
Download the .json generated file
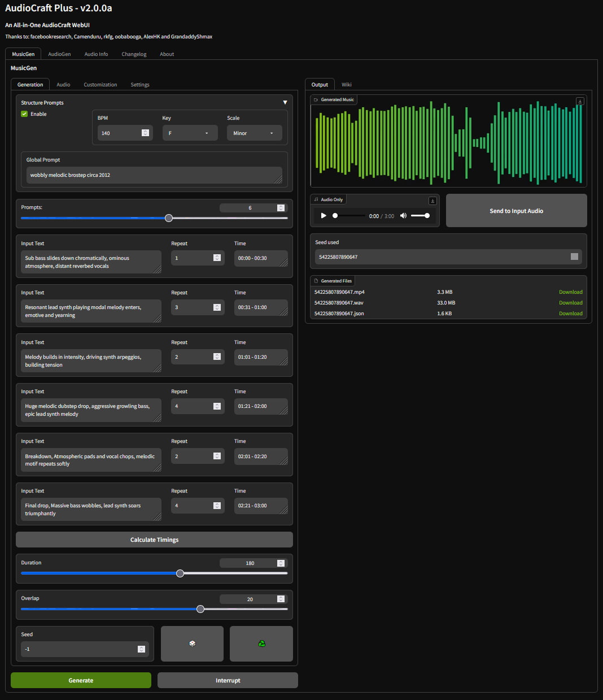coord(570,314)
